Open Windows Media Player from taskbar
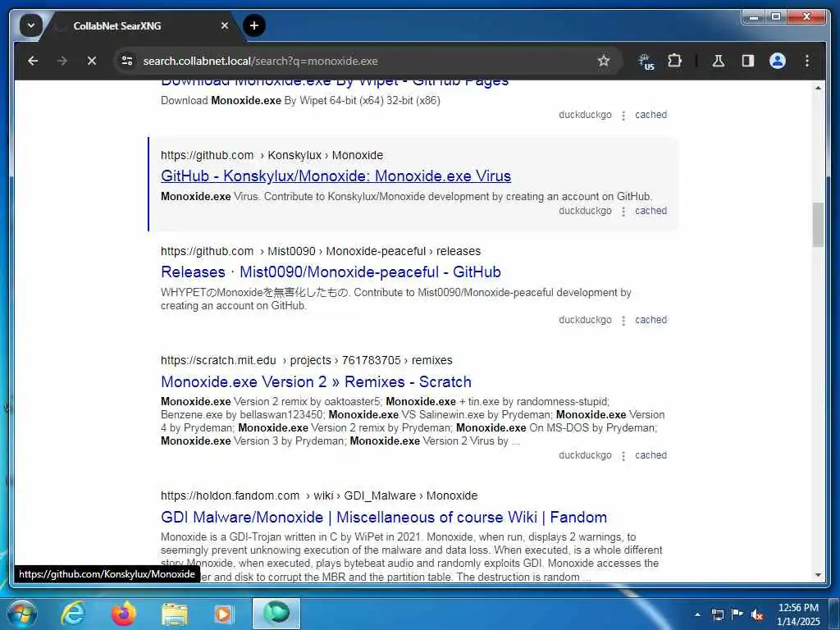 click(x=223, y=614)
